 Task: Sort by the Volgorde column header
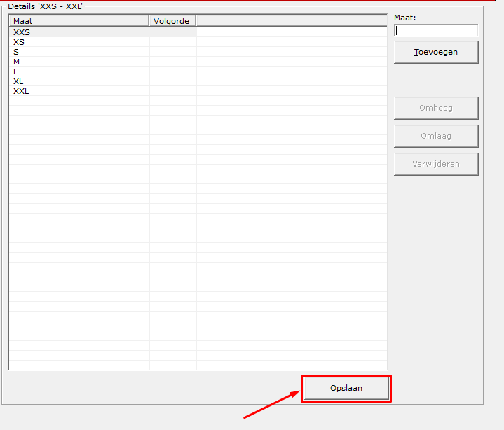click(172, 21)
